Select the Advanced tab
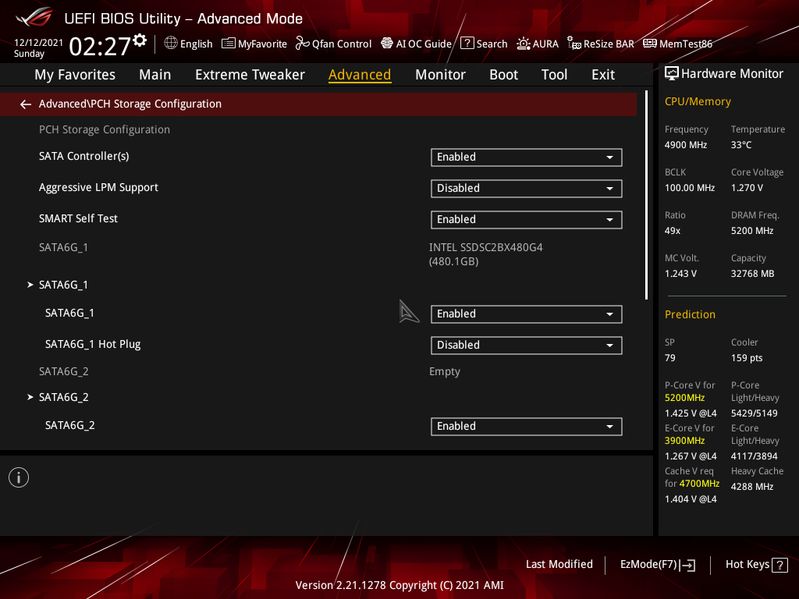 pos(360,74)
